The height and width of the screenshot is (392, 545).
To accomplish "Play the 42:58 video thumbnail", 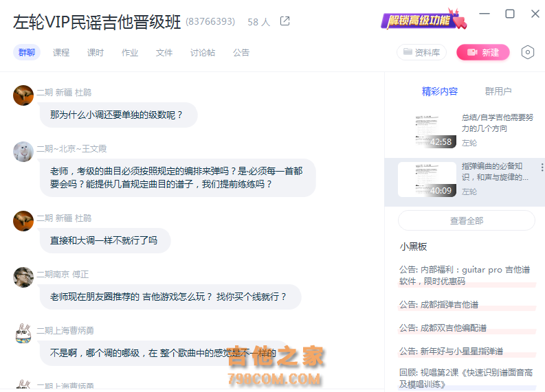I will click(x=427, y=131).
